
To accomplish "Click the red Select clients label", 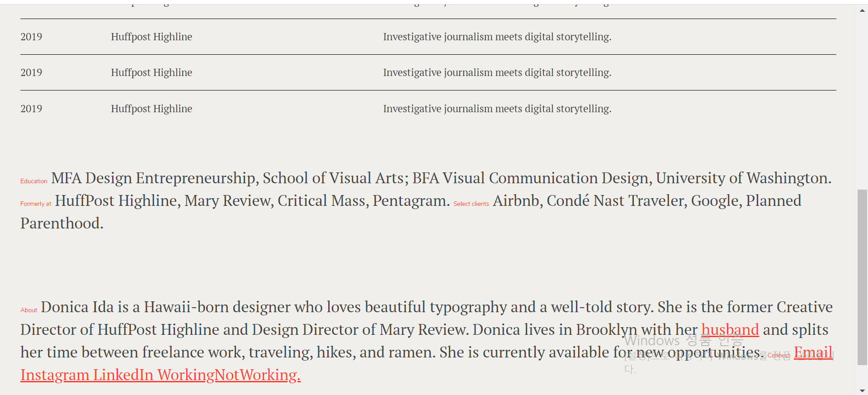I will (x=471, y=204).
